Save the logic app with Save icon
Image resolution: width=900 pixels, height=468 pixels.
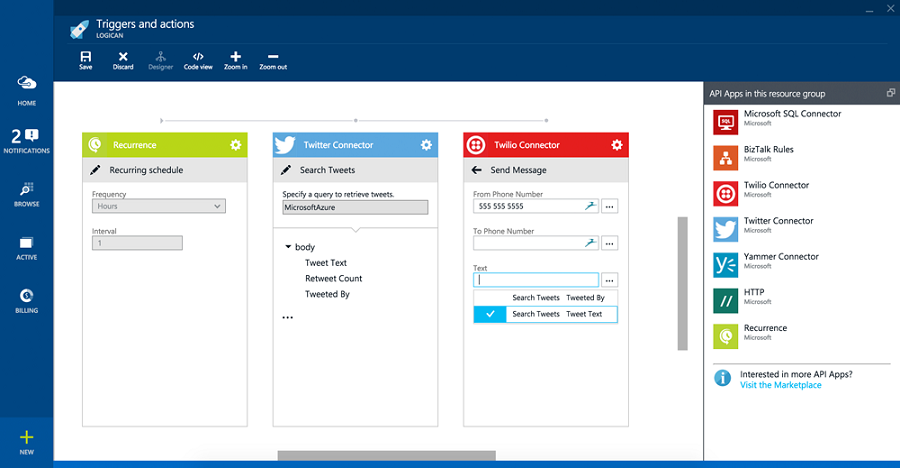[86, 60]
